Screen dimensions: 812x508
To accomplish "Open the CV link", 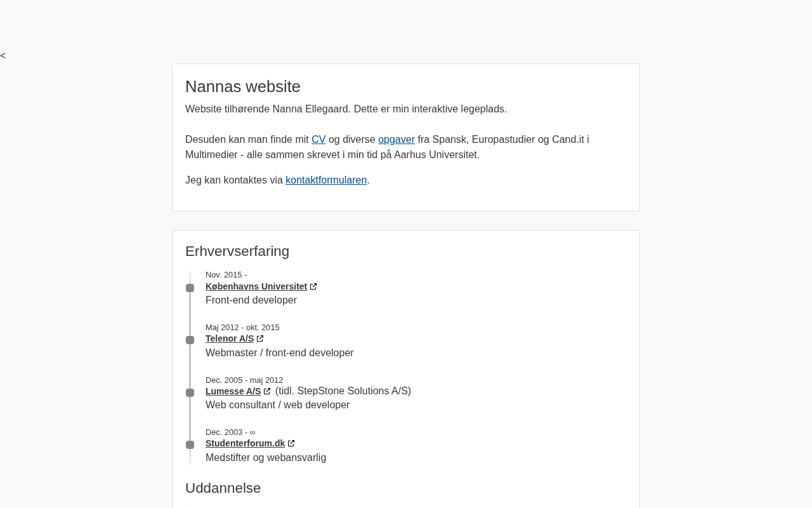I will [x=318, y=140].
